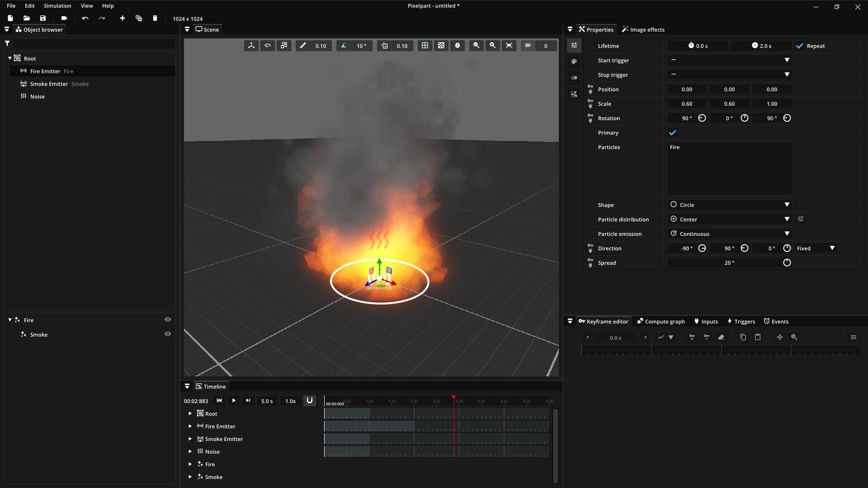The width and height of the screenshot is (868, 488).
Task: Open a project with the folder icon
Action: point(27,19)
